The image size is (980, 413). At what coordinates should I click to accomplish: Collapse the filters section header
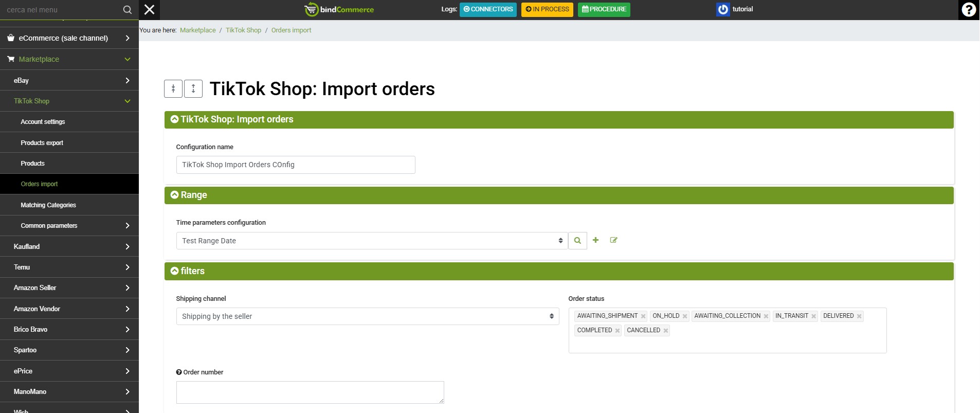coord(559,271)
